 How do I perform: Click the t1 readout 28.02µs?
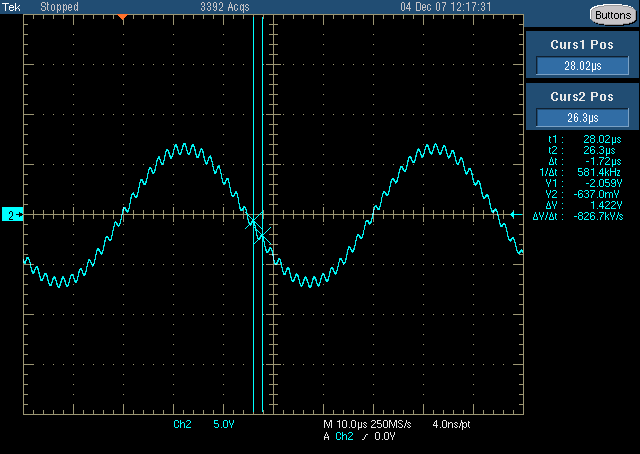pos(602,140)
